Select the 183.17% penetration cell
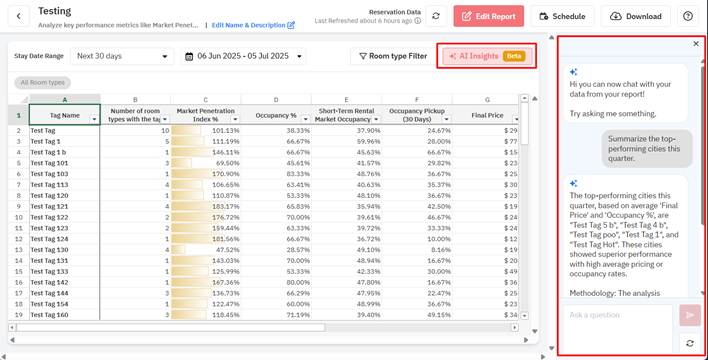 click(205, 206)
